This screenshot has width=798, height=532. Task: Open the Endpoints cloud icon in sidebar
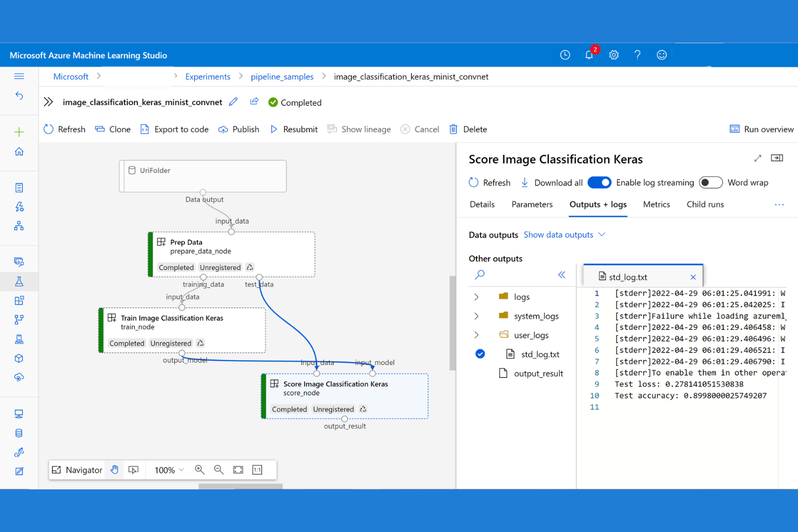coord(19,377)
